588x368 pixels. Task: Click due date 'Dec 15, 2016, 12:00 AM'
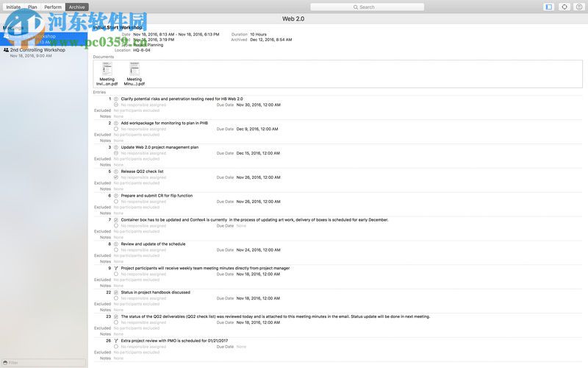click(x=258, y=154)
